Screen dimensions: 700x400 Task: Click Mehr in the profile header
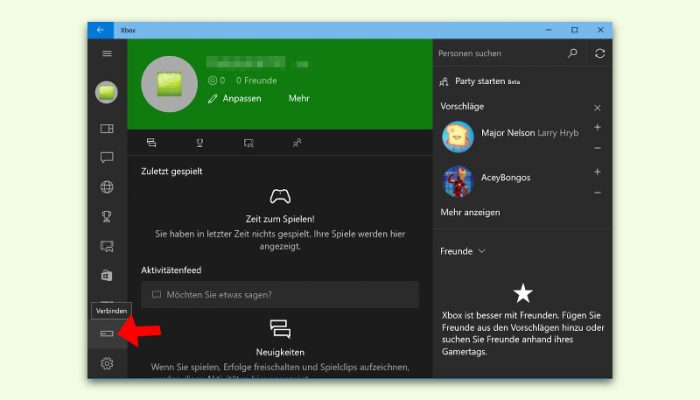pyautogui.click(x=299, y=99)
